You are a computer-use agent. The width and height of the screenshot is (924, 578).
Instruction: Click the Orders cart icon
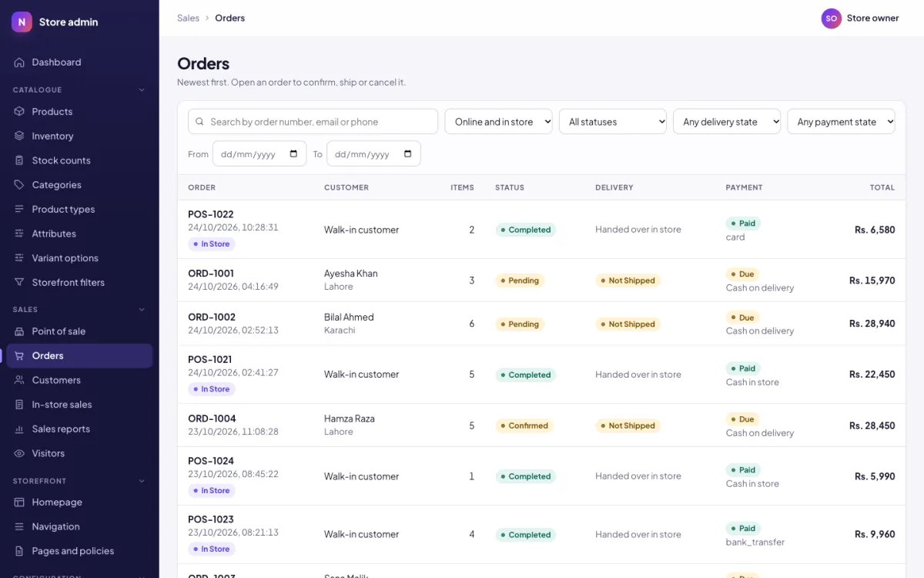pyautogui.click(x=19, y=355)
